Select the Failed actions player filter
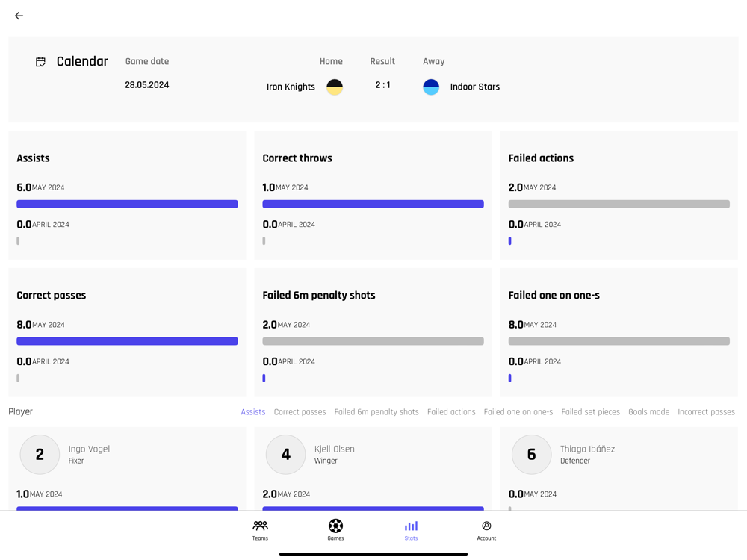 (451, 412)
